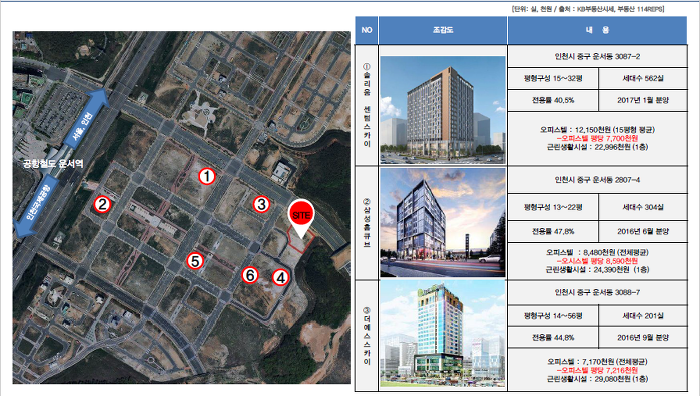
Task: Select the 오피스텔 : 8,480천원 price line
Action: (597, 252)
